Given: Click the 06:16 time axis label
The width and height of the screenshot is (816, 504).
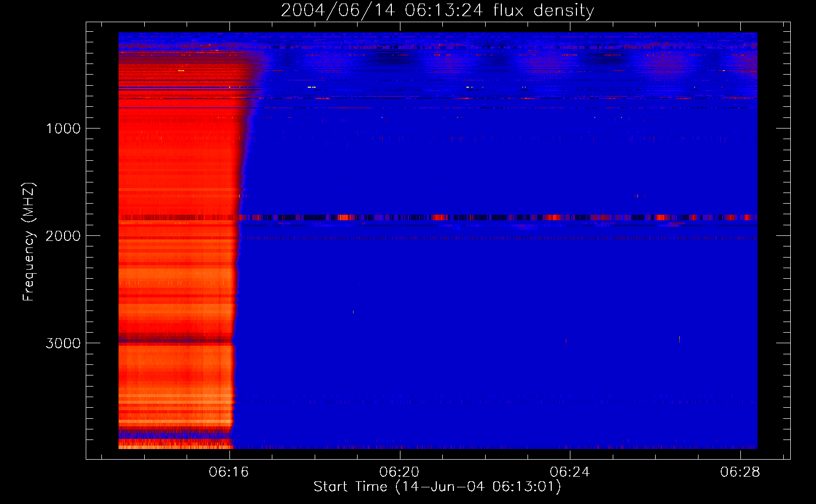Looking at the screenshot, I should click(229, 472).
